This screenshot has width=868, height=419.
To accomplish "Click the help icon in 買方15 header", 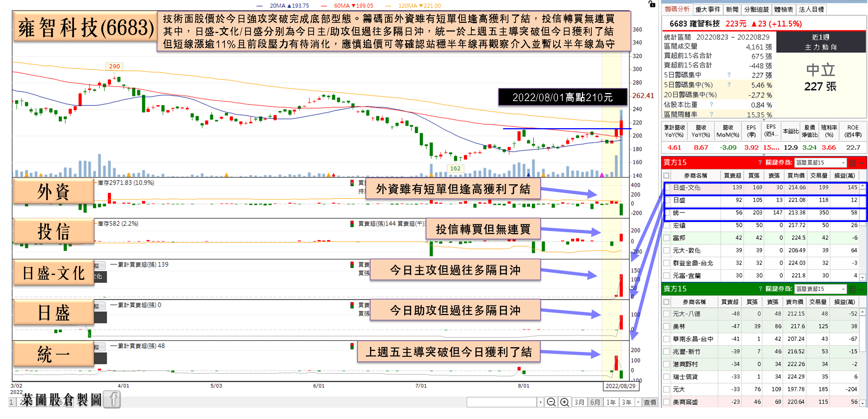I will pyautogui.click(x=760, y=163).
